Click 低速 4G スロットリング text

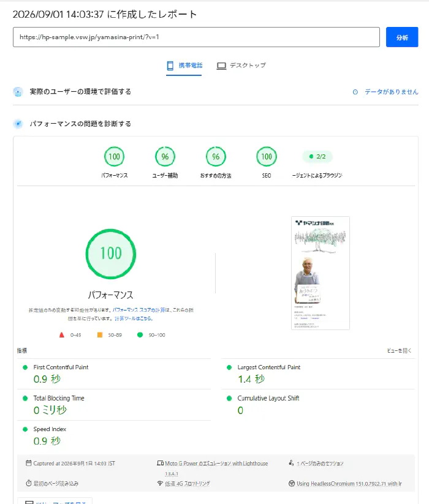tap(188, 483)
